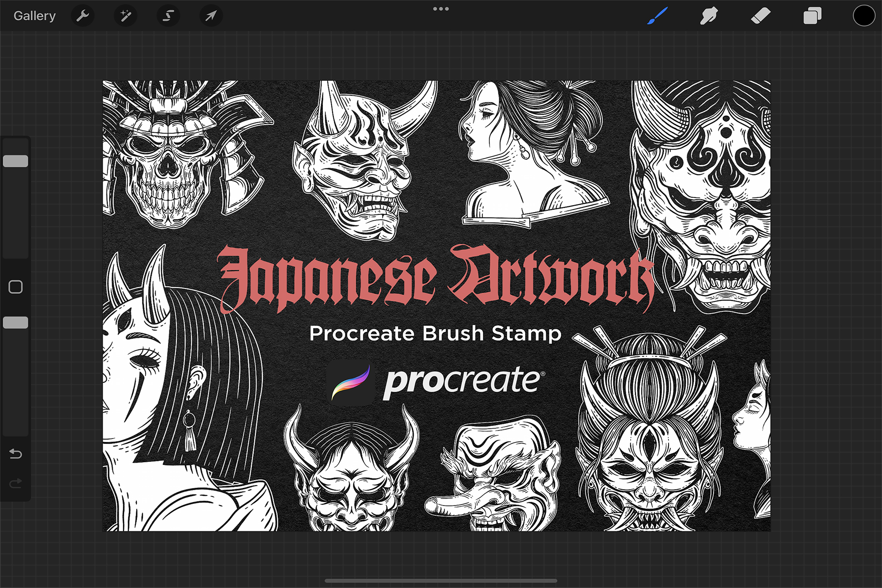Return to the Gallery
This screenshot has height=588, width=882.
(x=34, y=16)
